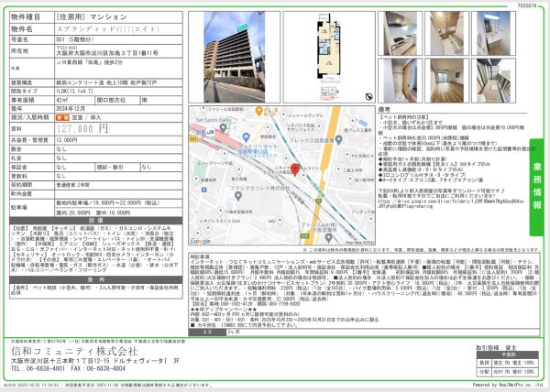This screenshot has height=392, width=550.
Task: Click the company address 大阪市淀川区十三本町
Action: tap(95, 361)
